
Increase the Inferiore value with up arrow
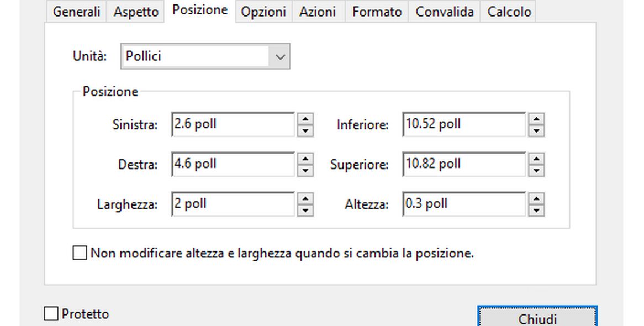[x=536, y=119]
